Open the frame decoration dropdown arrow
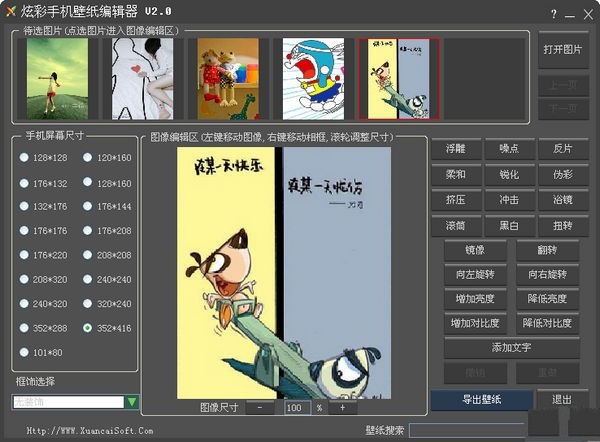This screenshot has height=442, width=600. 132,402
